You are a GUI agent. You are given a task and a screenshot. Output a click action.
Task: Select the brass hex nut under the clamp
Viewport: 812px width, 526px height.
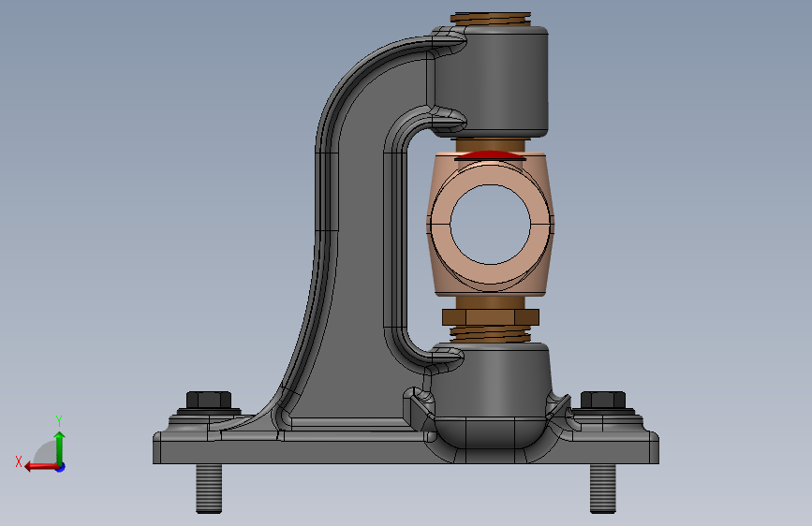pos(491,317)
